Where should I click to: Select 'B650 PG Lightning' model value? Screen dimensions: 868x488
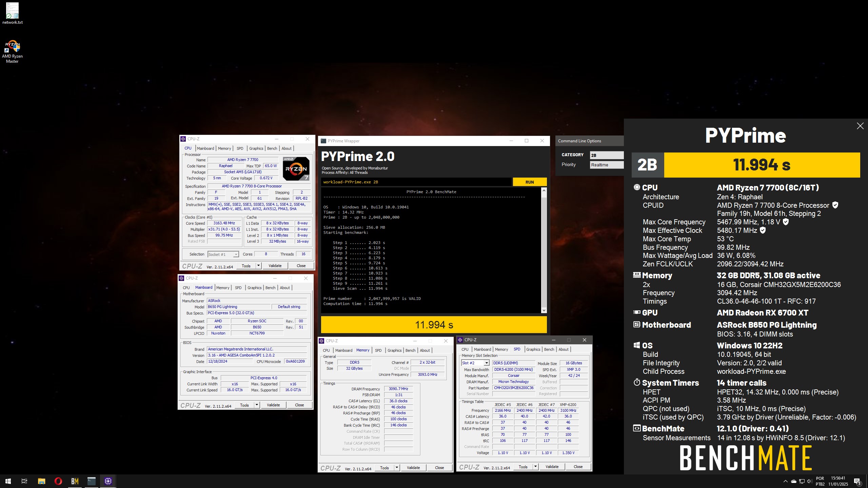coord(239,307)
